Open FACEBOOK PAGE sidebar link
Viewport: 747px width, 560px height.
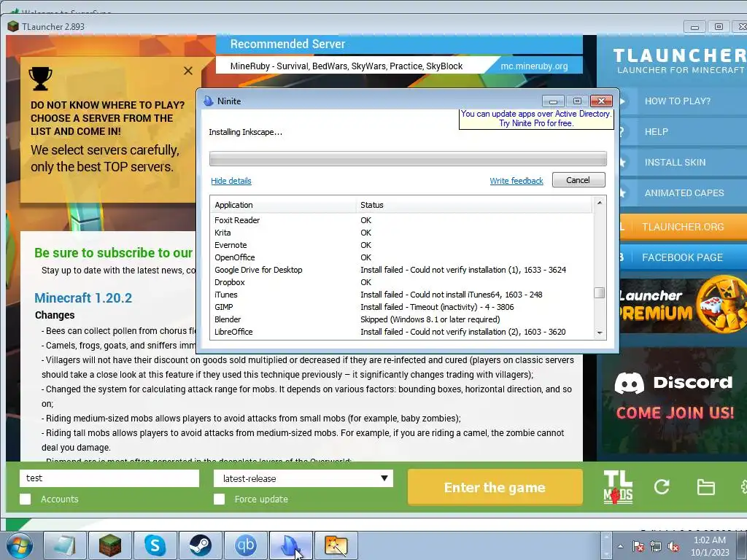pos(683,257)
